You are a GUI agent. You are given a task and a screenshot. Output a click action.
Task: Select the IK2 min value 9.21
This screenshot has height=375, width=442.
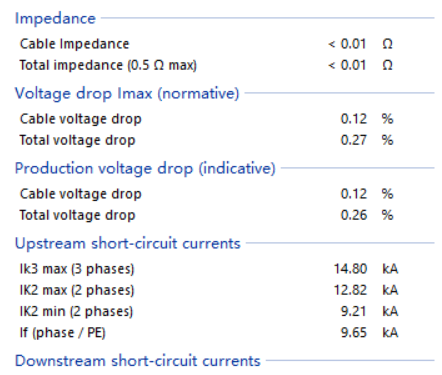coord(354,312)
